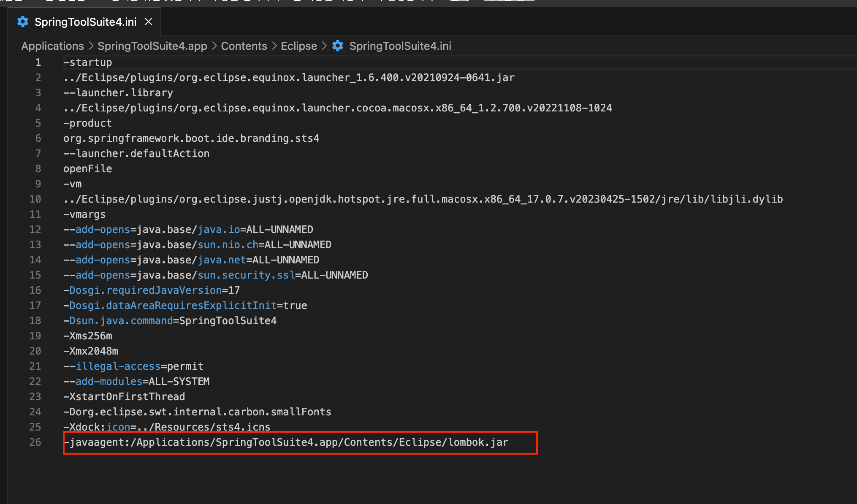Click the openFile text on line 8

point(88,169)
